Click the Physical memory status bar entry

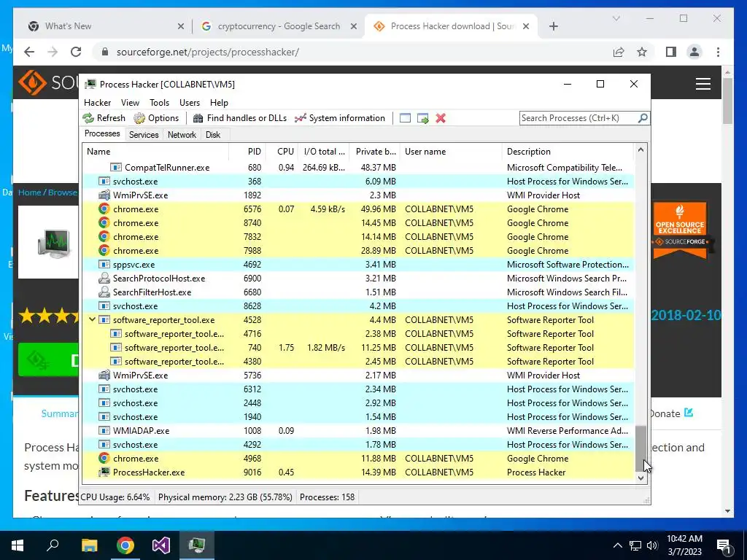click(x=225, y=497)
